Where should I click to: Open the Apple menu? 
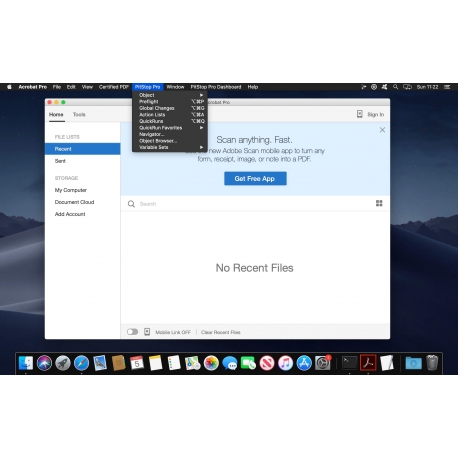coord(9,87)
